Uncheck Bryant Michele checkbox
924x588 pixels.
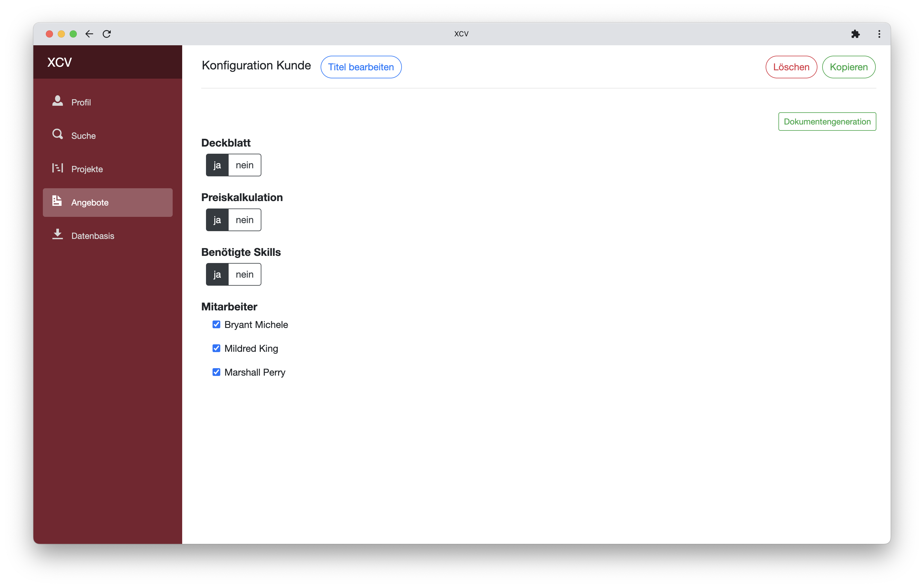[x=216, y=325]
